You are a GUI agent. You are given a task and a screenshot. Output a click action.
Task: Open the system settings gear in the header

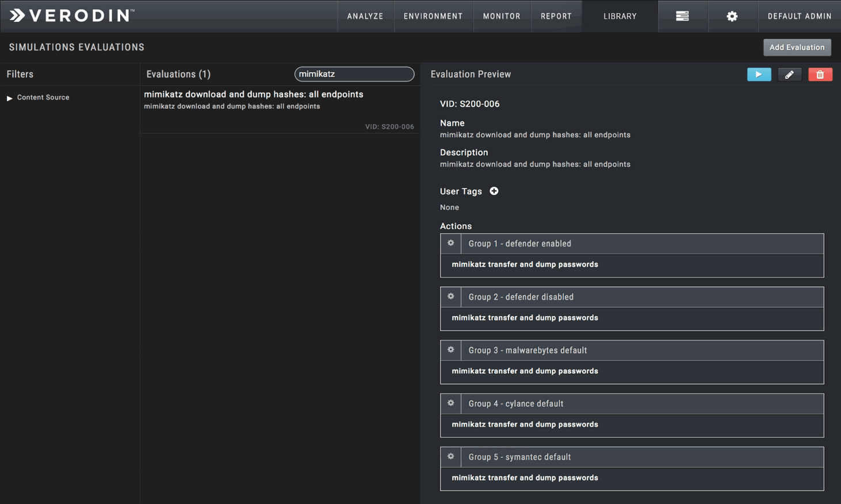pos(733,16)
